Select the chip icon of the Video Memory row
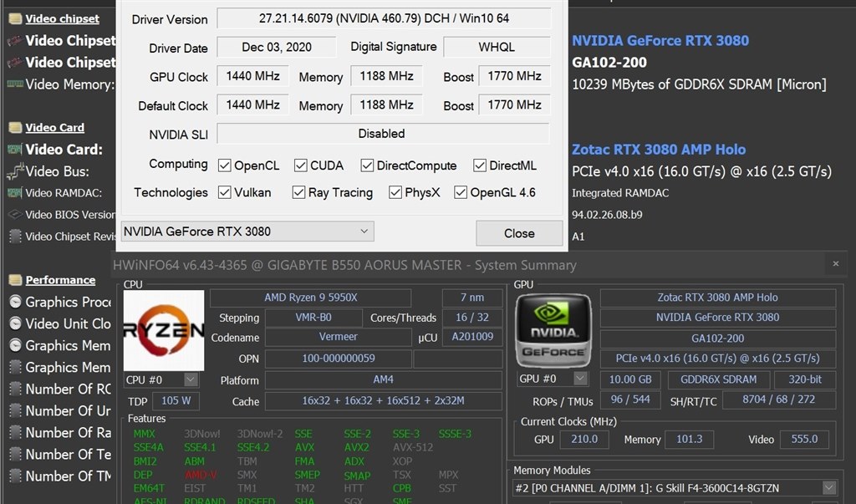Viewport: 856px width, 504px height. [x=15, y=84]
